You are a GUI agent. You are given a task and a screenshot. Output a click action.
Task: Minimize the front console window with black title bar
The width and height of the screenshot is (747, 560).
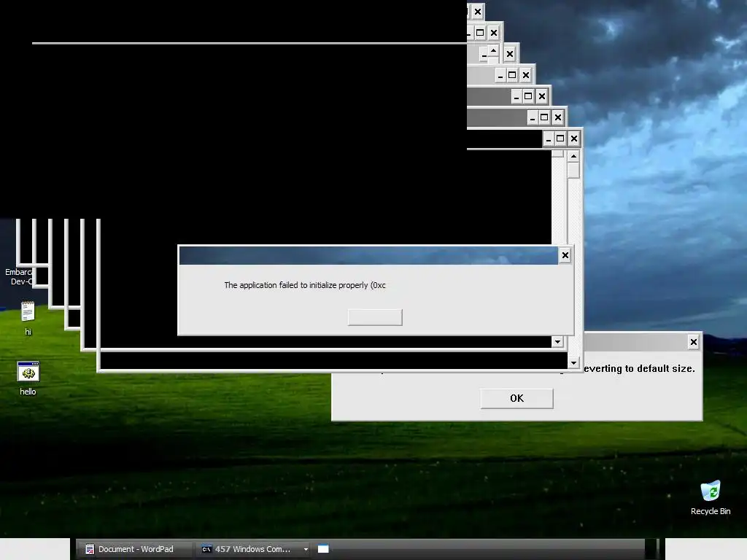click(549, 139)
